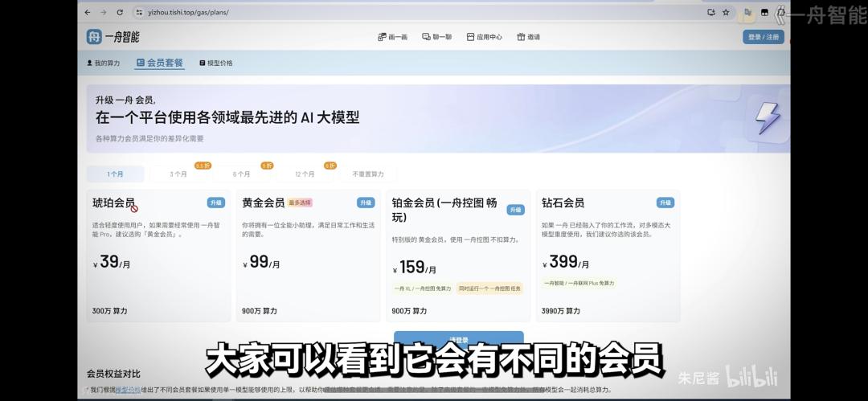Click the 一舟 XL / 一舟控图 免算力 tag
This screenshot has height=401, width=868.
tap(423, 288)
